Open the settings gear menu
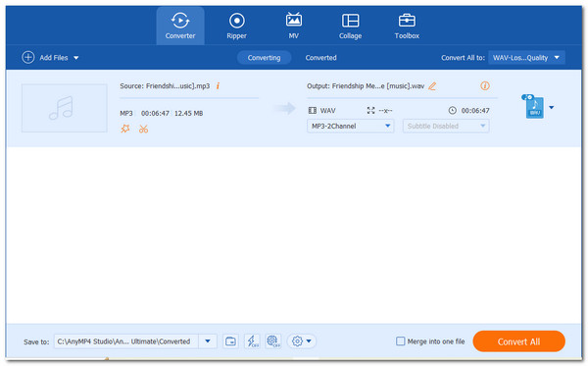 [302, 341]
